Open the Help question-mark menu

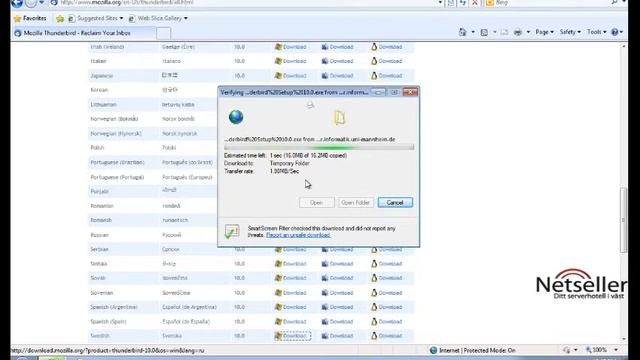tap(617, 32)
